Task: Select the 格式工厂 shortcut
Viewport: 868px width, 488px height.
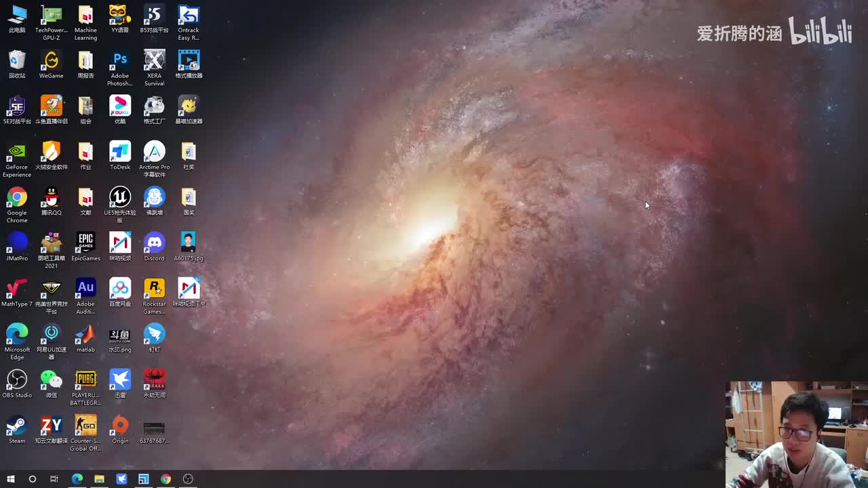Action: (154, 110)
